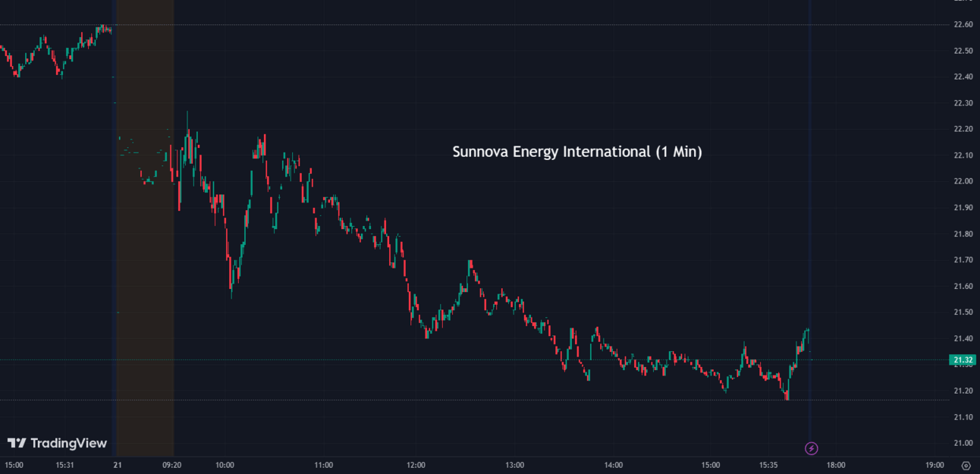Click the 14:00 time axis label
The image size is (980, 474).
point(614,465)
